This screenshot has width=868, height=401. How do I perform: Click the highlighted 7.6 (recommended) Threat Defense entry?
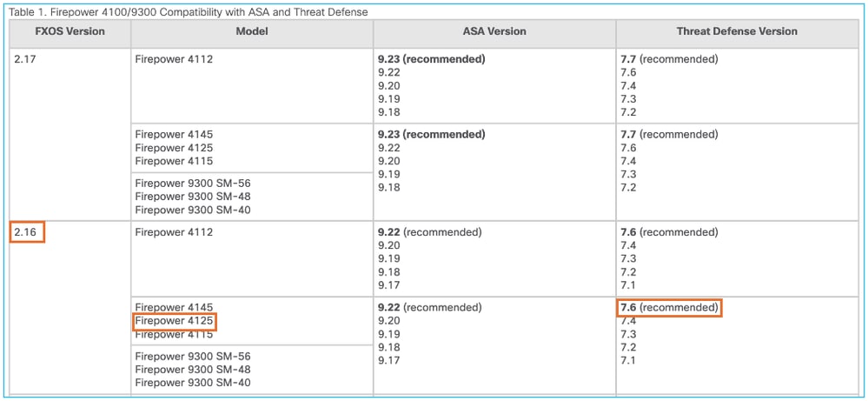click(x=669, y=308)
